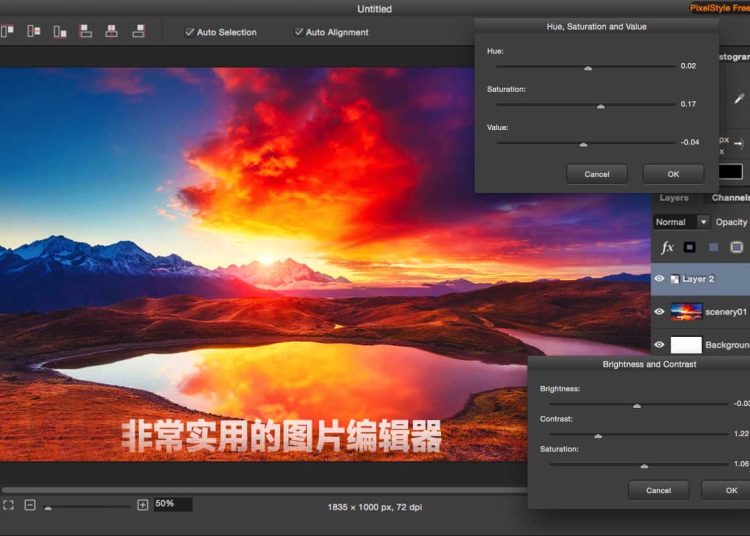Click the 50% zoom level field

point(172,504)
